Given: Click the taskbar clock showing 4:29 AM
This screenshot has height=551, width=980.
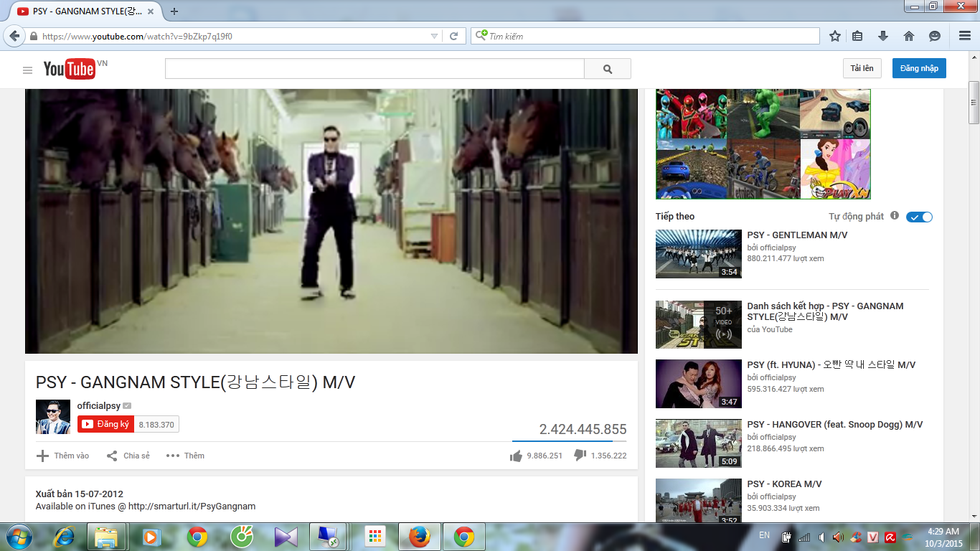Looking at the screenshot, I should point(943,537).
